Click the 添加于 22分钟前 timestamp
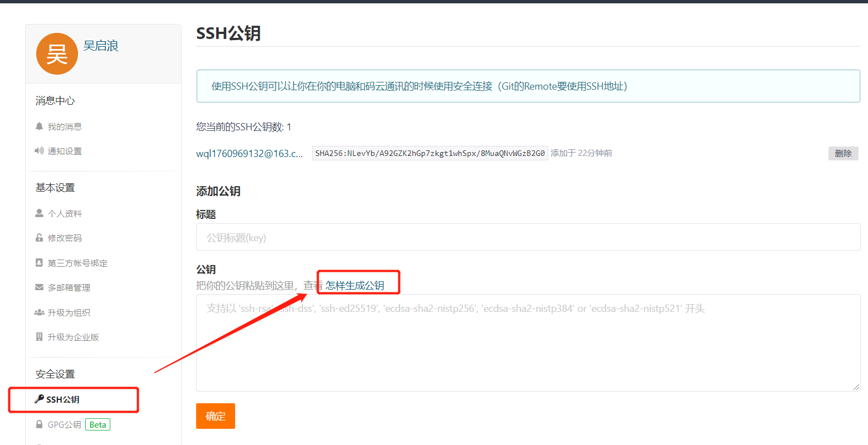868x445 pixels. click(582, 153)
